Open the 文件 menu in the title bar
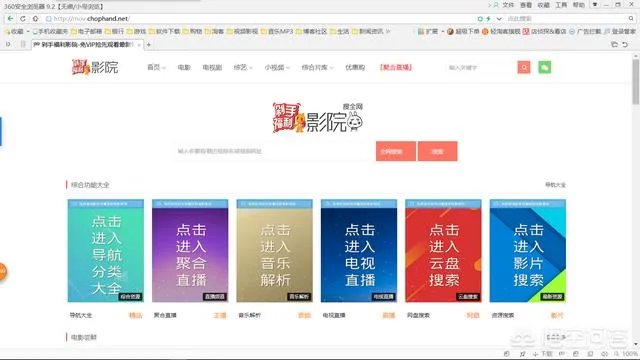Image resolution: width=640 pixels, height=360 pixels. click(508, 5)
